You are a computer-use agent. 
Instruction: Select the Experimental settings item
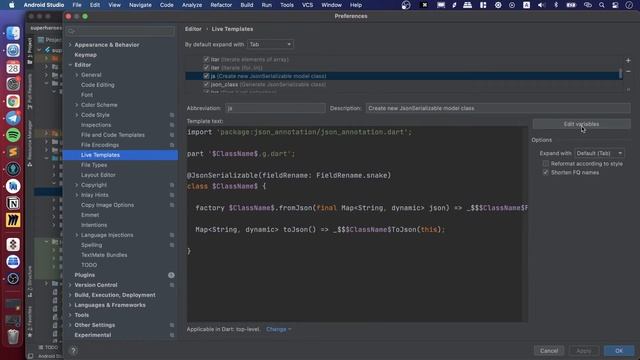click(93, 335)
